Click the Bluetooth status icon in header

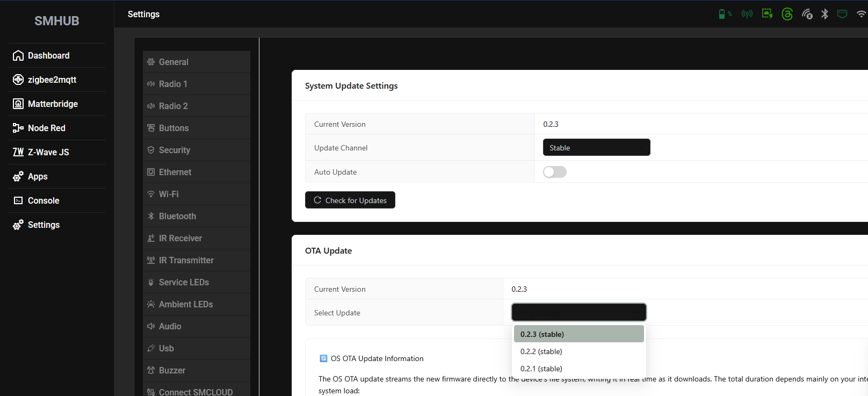(824, 15)
